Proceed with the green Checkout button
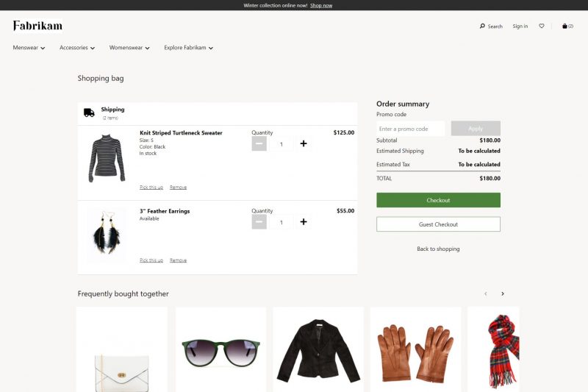The height and width of the screenshot is (392, 588). [x=438, y=200]
